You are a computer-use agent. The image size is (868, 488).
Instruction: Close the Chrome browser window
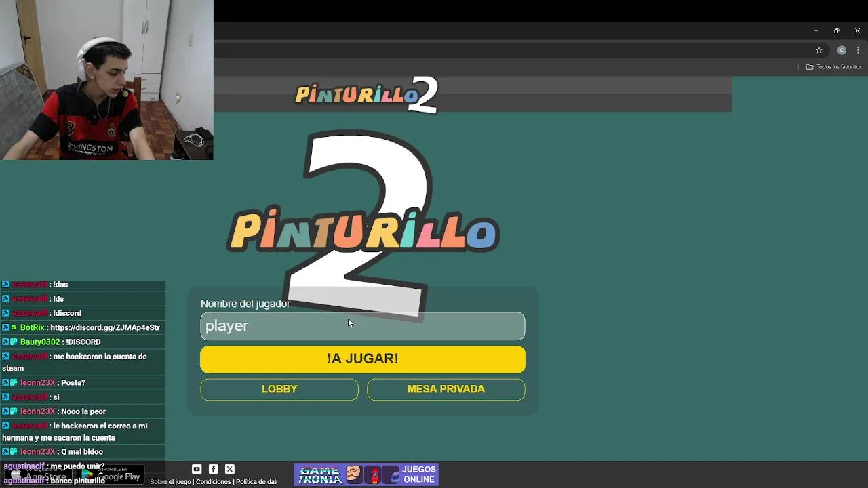(x=857, y=30)
